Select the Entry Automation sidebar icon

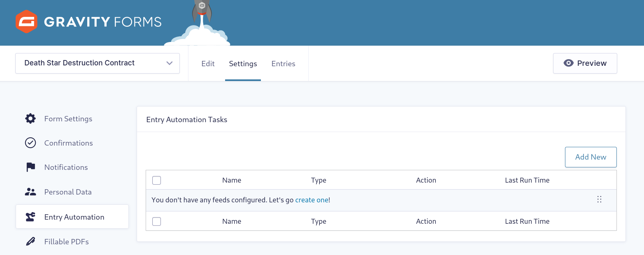(30, 216)
